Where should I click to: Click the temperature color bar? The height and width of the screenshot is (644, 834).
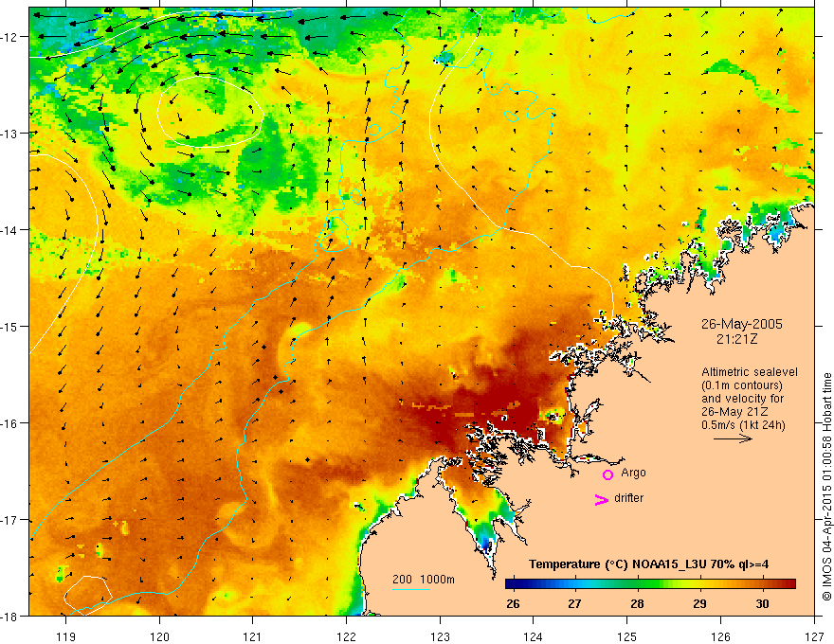[650, 583]
